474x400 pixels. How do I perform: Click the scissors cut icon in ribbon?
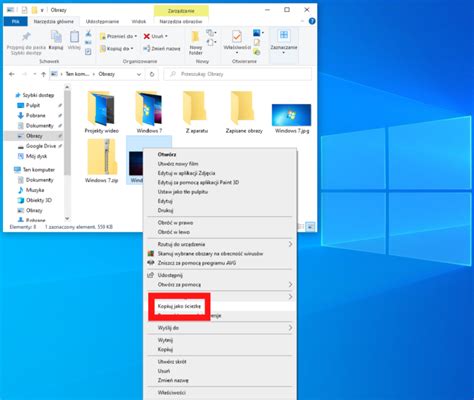[88, 33]
